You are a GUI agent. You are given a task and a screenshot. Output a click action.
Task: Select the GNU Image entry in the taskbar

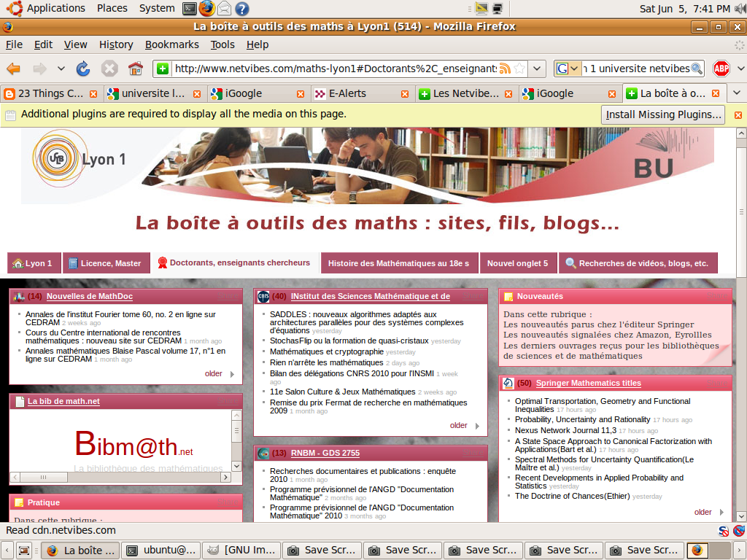pyautogui.click(x=241, y=550)
